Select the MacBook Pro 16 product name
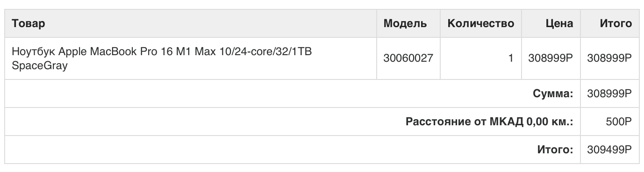This screenshot has height=172, width=644. click(162, 58)
